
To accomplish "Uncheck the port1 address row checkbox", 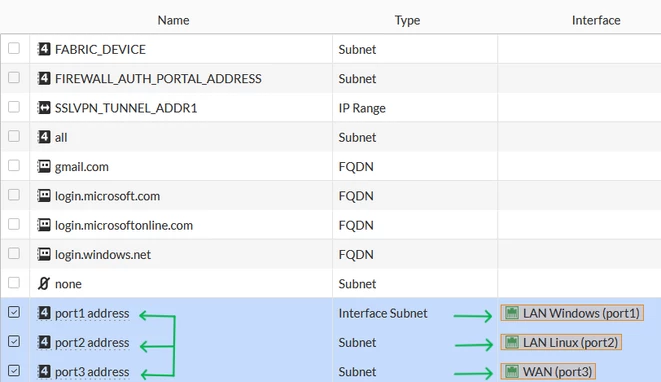I will 14,312.
